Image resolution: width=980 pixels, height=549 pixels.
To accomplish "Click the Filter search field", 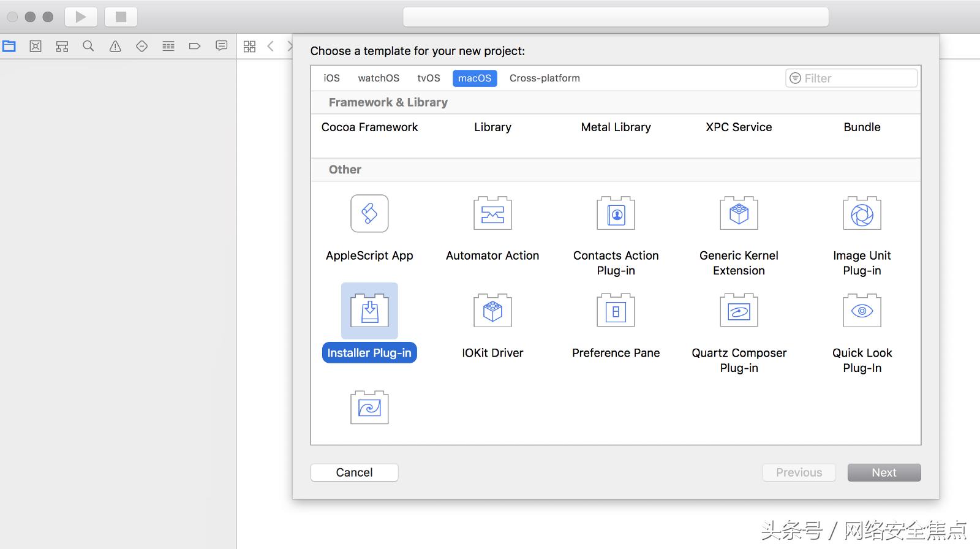I will (851, 78).
